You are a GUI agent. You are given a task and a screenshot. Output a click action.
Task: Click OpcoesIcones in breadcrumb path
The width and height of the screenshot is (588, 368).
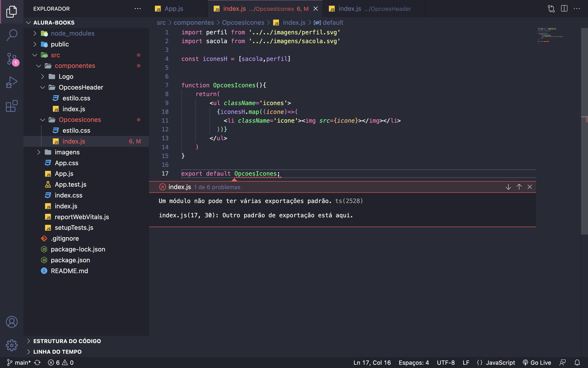click(243, 23)
